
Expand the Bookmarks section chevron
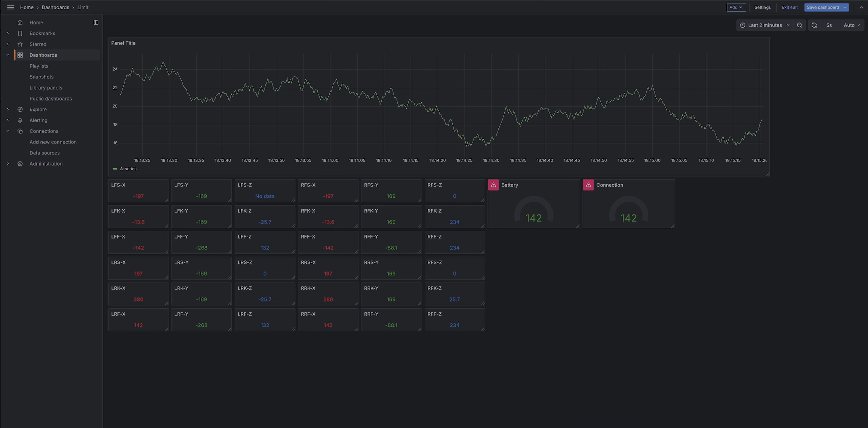coord(8,33)
